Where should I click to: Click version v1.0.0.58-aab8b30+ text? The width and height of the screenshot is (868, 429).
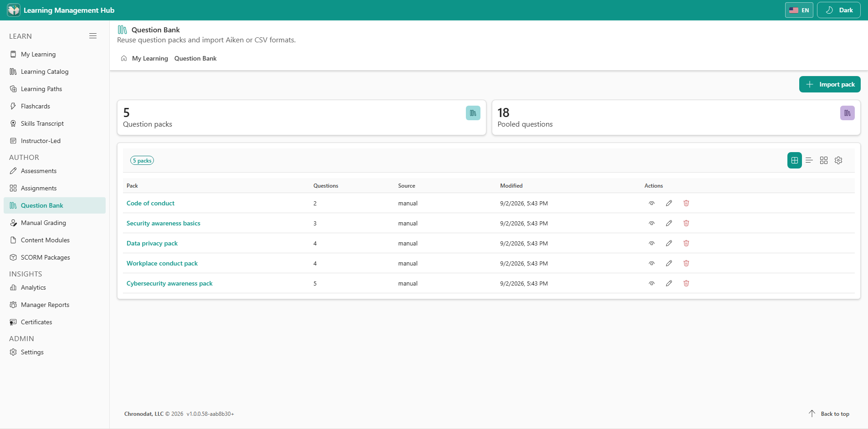click(210, 414)
